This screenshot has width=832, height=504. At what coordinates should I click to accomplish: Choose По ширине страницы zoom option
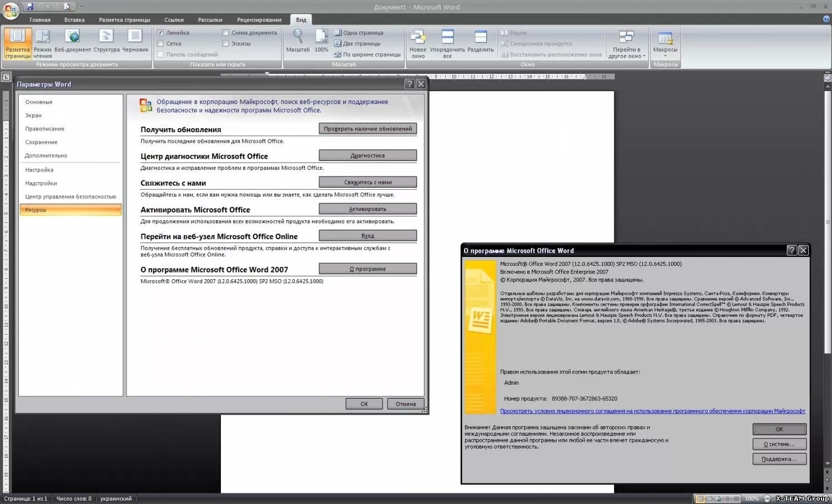click(367, 54)
